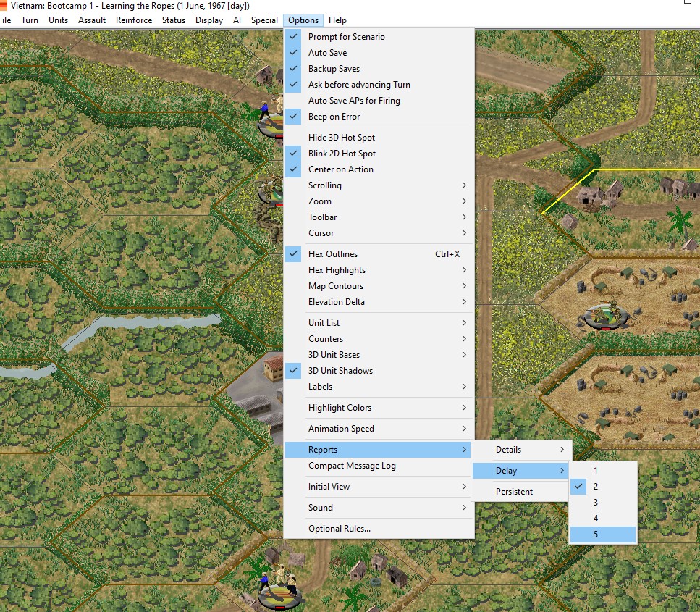Open the AI menu
Screen dimensions: 700x612
237,20
